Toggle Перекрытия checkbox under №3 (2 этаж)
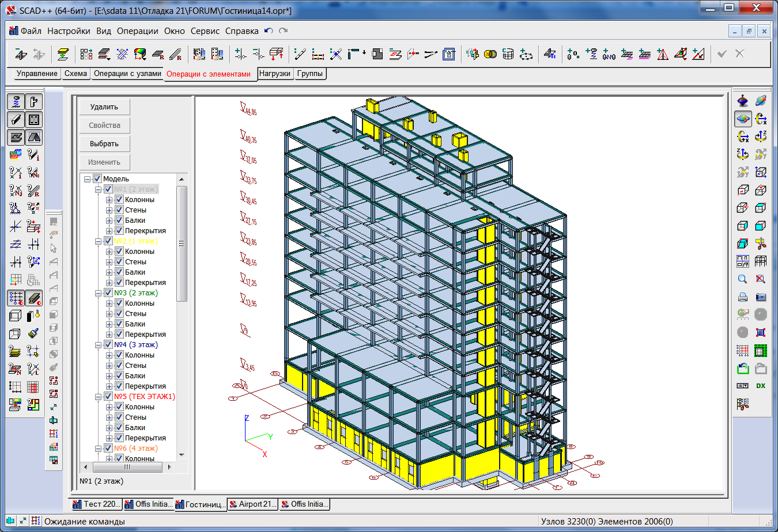 click(119, 335)
